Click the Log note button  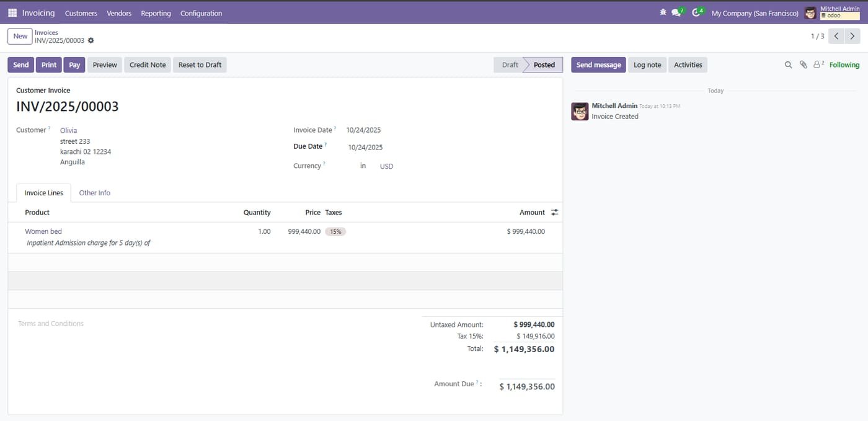647,64
